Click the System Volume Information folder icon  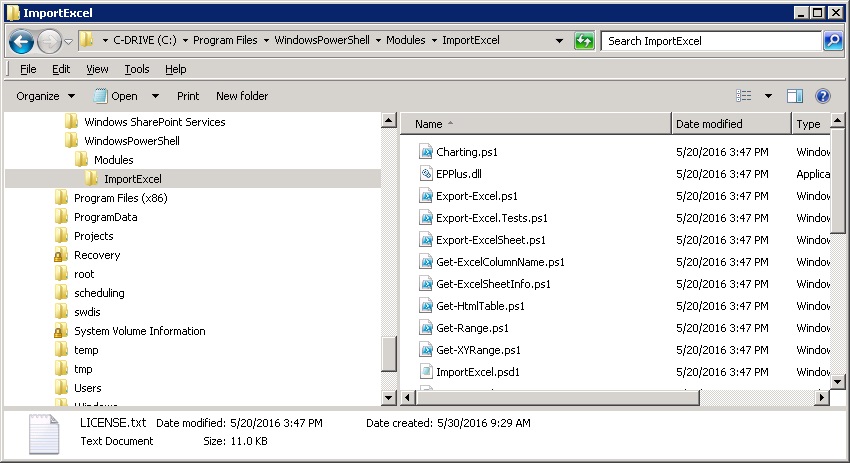pyautogui.click(x=61, y=331)
